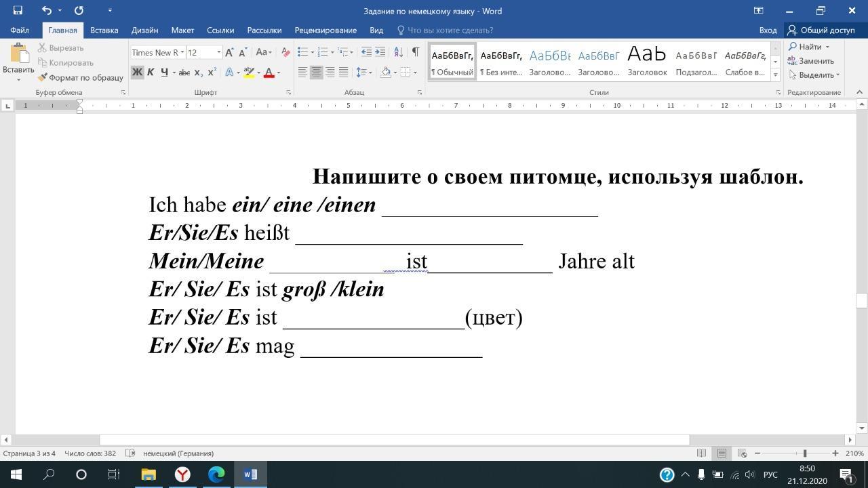Open the borders dropdown

414,73
